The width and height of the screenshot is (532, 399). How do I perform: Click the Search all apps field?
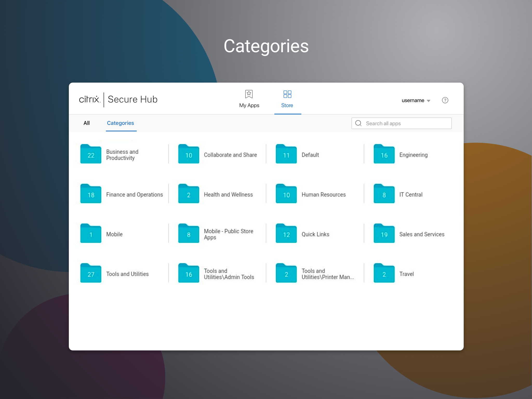401,123
